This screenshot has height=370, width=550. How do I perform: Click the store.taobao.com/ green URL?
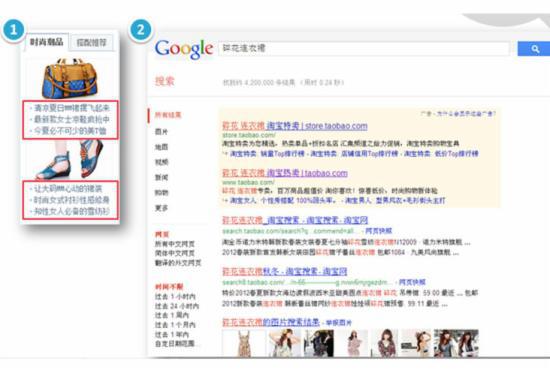249,135
